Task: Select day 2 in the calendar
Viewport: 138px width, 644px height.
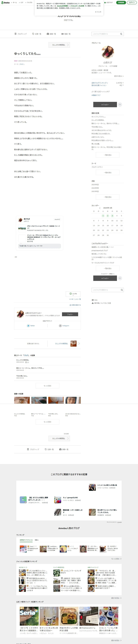Action: coord(108,216)
